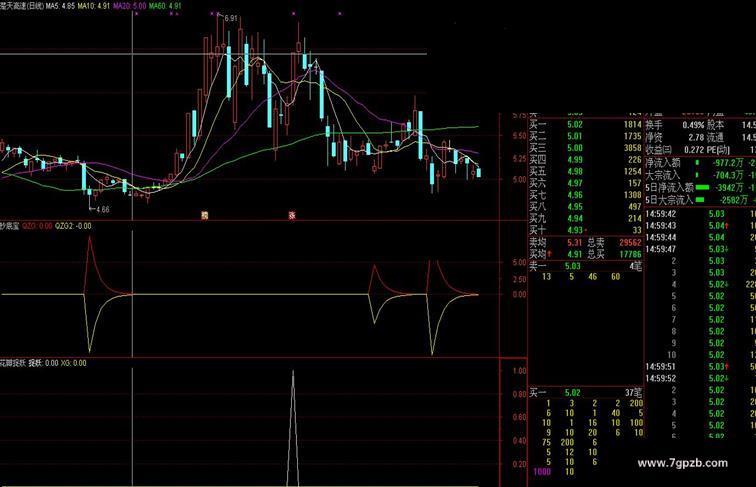
Task: Click the 换手 0.49% turnover value
Action: click(693, 125)
